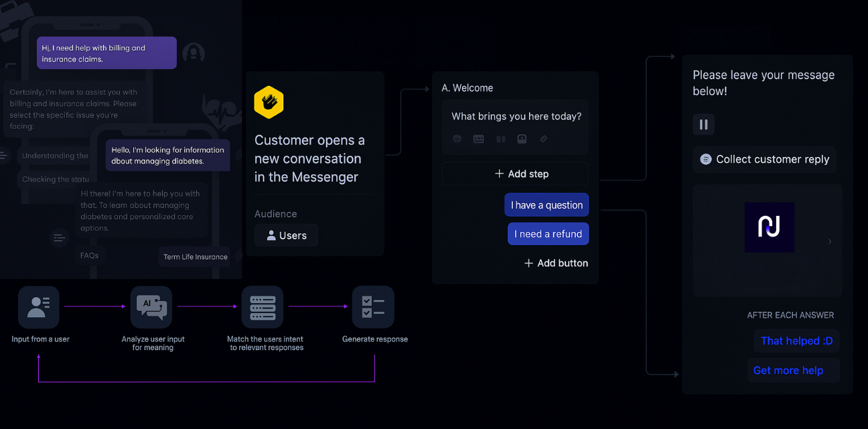Select the I have a question button
The image size is (868, 429).
tap(547, 205)
